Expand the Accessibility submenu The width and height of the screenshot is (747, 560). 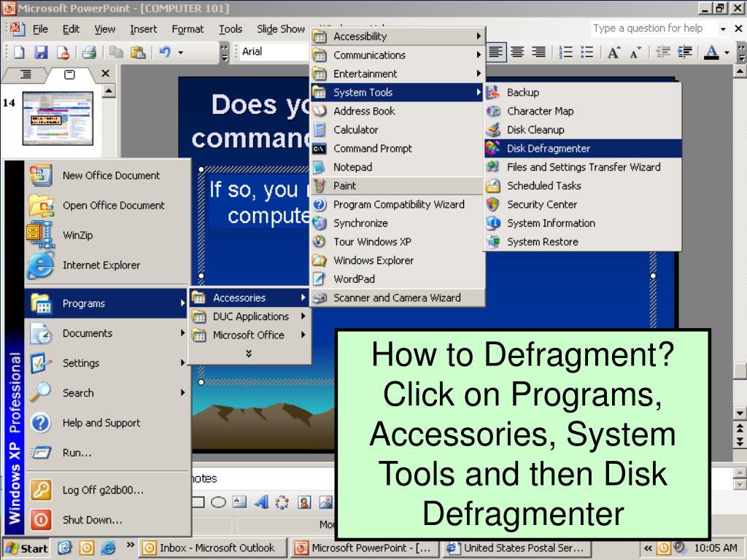coord(398,36)
